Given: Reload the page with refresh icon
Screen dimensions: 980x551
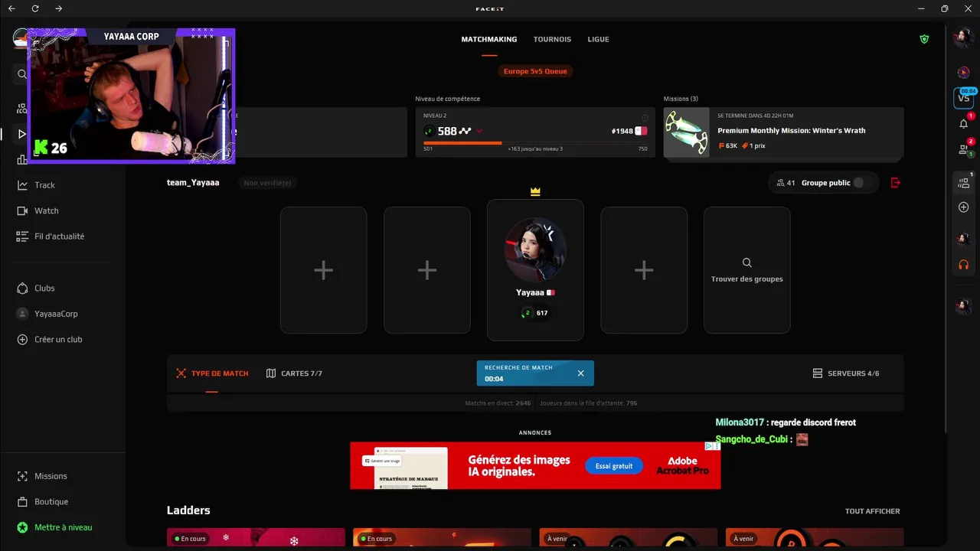Looking at the screenshot, I should click(35, 8).
